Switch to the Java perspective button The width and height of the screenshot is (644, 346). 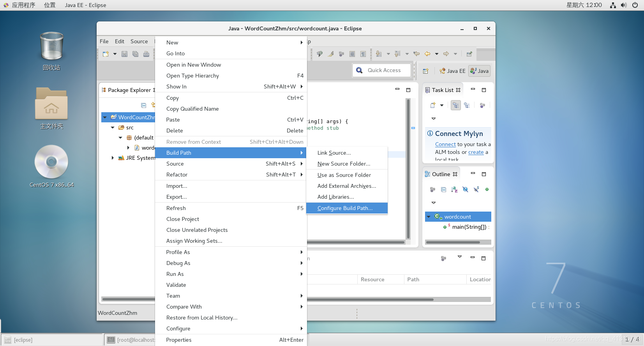click(479, 71)
